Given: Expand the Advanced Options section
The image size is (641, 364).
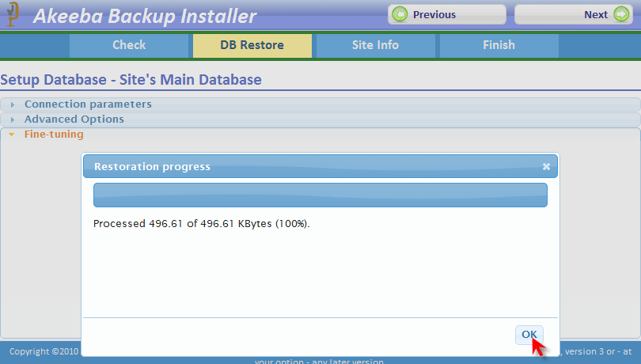Looking at the screenshot, I should click(320, 119).
